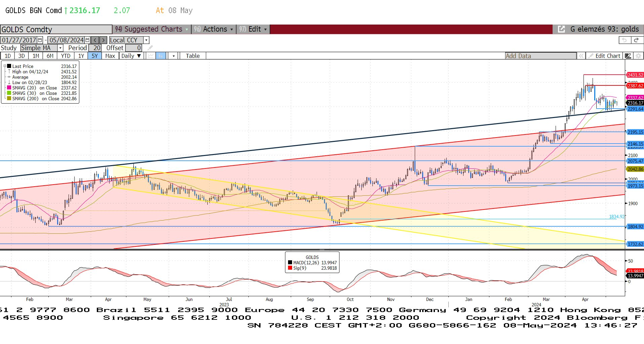Select the Low on 02/28/23 marker
The image size is (644, 344).
[x=9, y=82]
